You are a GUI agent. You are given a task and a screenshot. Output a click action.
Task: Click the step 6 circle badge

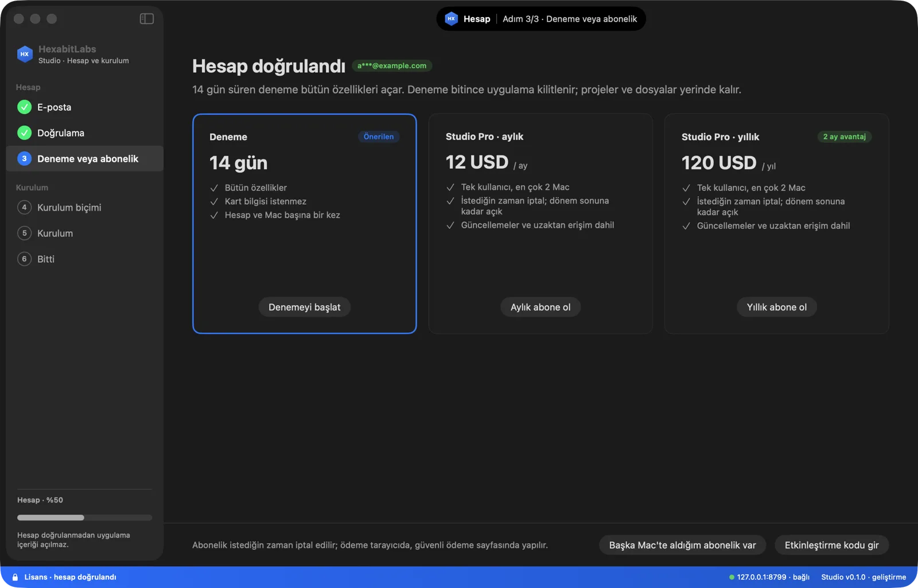click(x=24, y=259)
